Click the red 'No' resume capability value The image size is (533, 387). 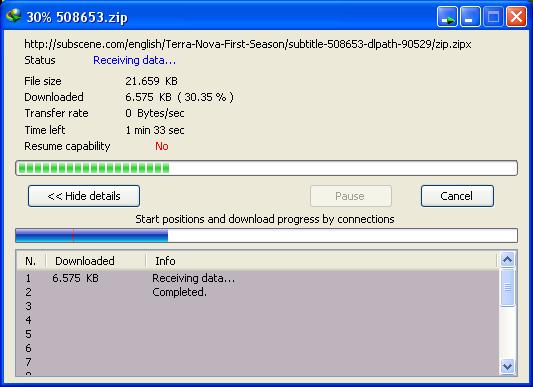[x=162, y=146]
